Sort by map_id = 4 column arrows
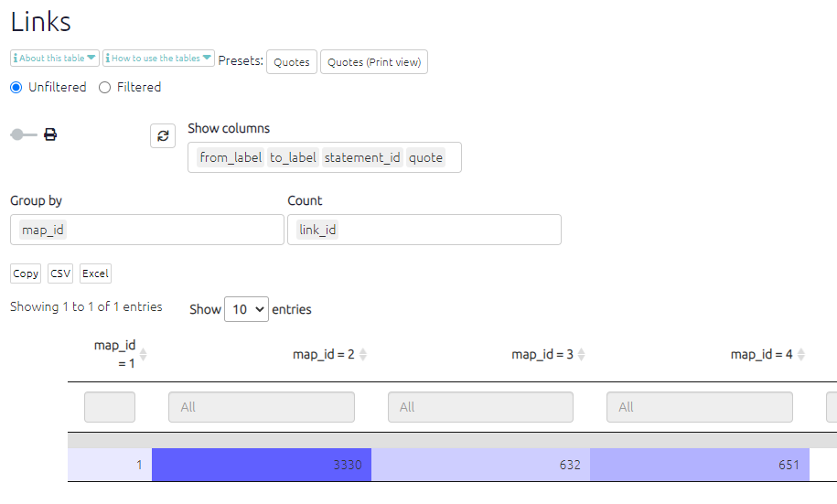The image size is (837, 504). point(800,355)
